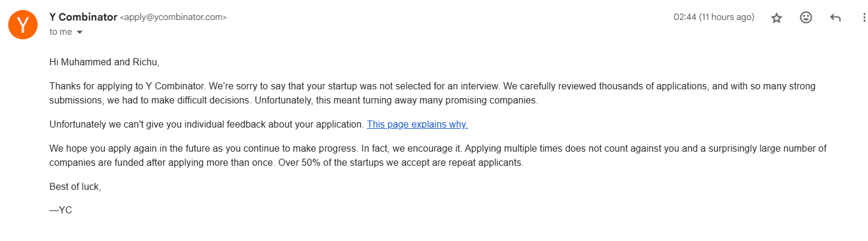Click the apply@ycombinator.com sender address

173,18
